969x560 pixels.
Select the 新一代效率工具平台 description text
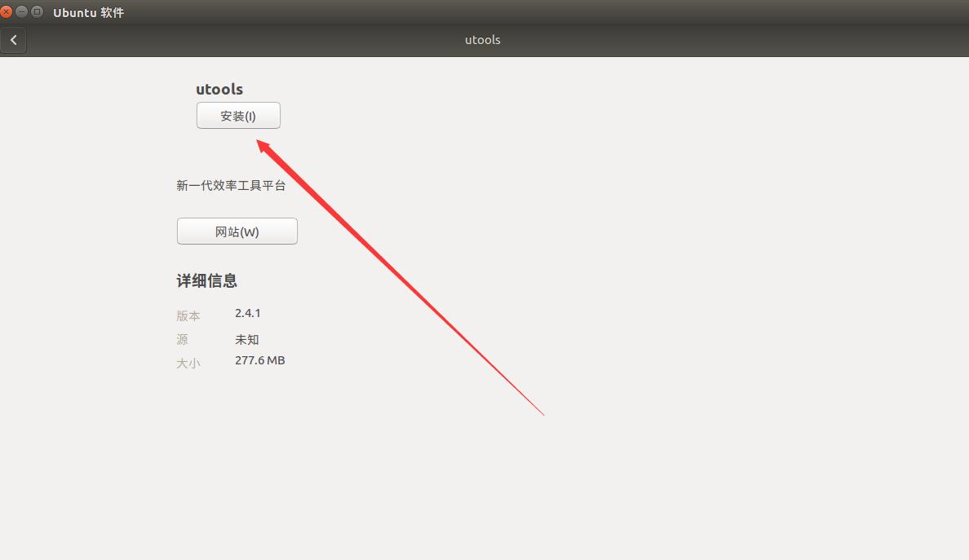click(231, 185)
